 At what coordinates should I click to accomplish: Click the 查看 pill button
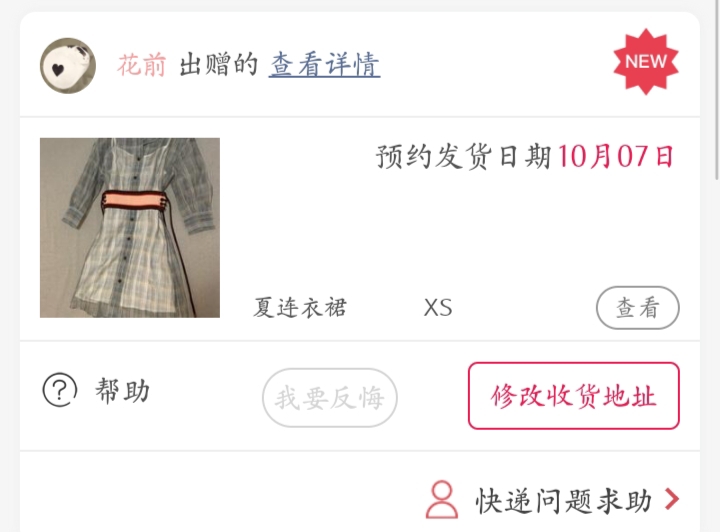[637, 308]
